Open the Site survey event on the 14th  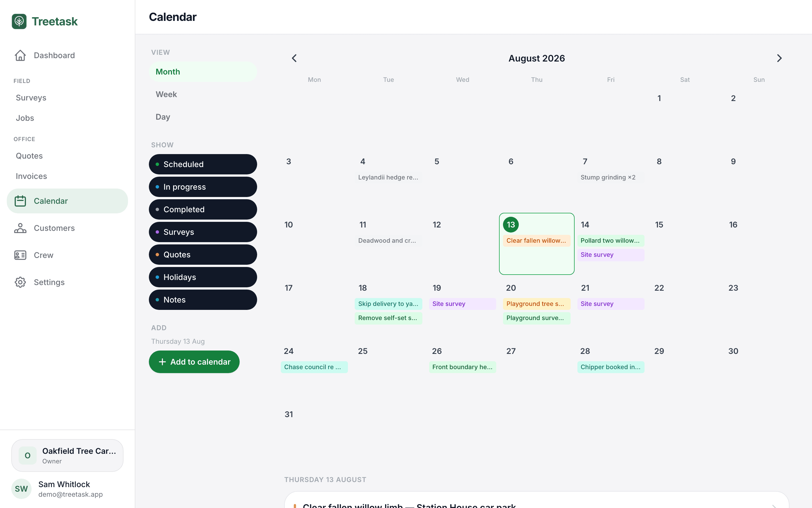pos(611,255)
